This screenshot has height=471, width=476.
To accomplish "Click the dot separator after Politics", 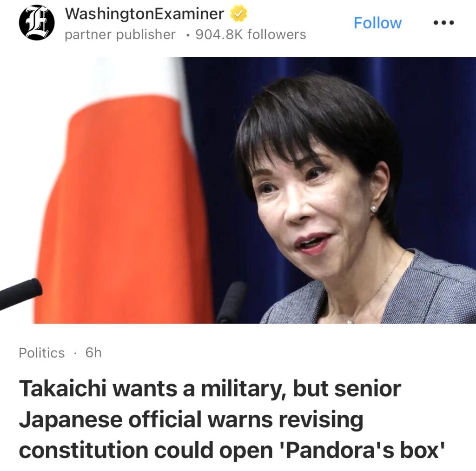I will 75,353.
